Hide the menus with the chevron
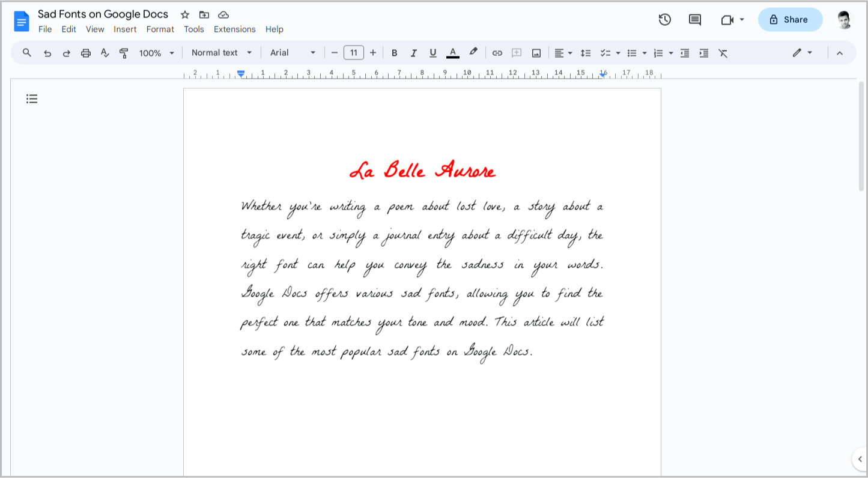 pyautogui.click(x=840, y=53)
